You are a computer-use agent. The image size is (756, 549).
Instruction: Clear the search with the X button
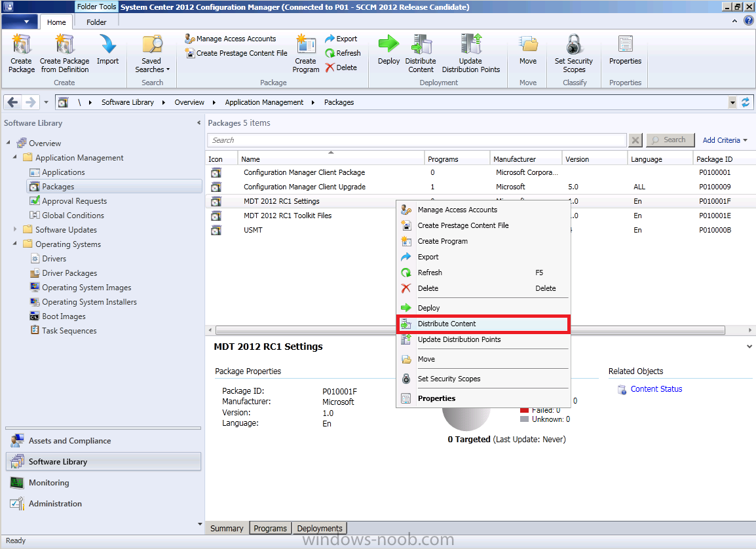coord(635,140)
